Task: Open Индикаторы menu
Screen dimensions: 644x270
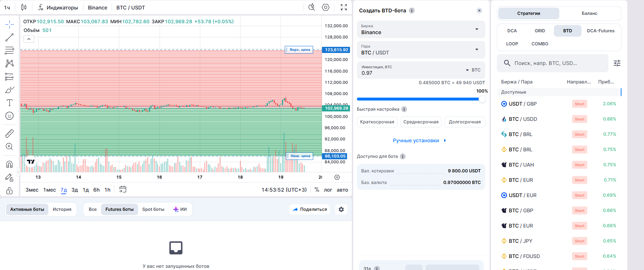Action: (58, 7)
